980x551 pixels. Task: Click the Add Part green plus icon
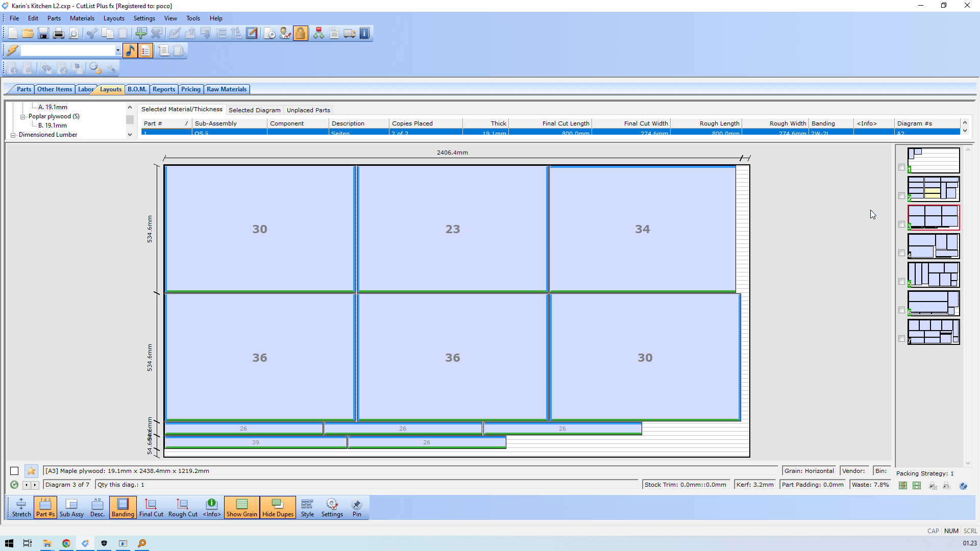(x=141, y=34)
